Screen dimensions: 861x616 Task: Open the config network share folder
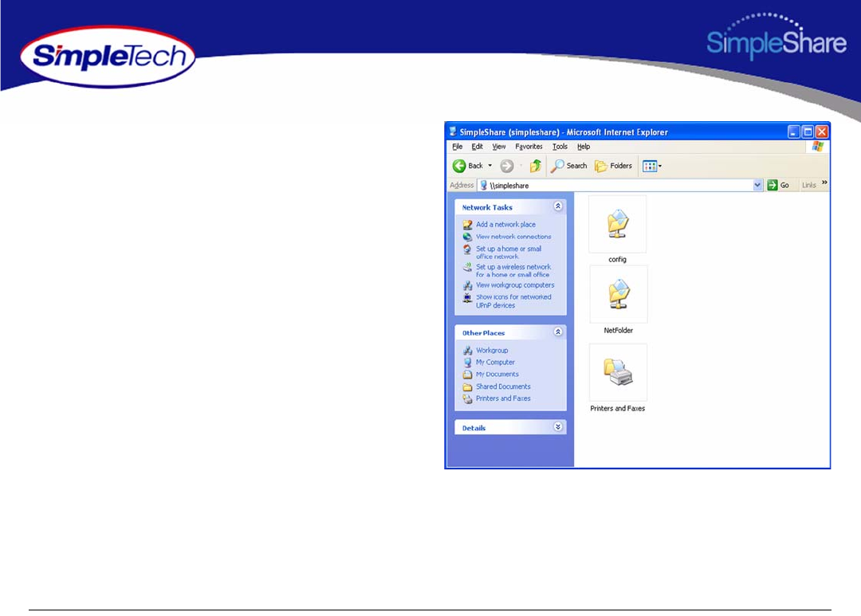617,226
